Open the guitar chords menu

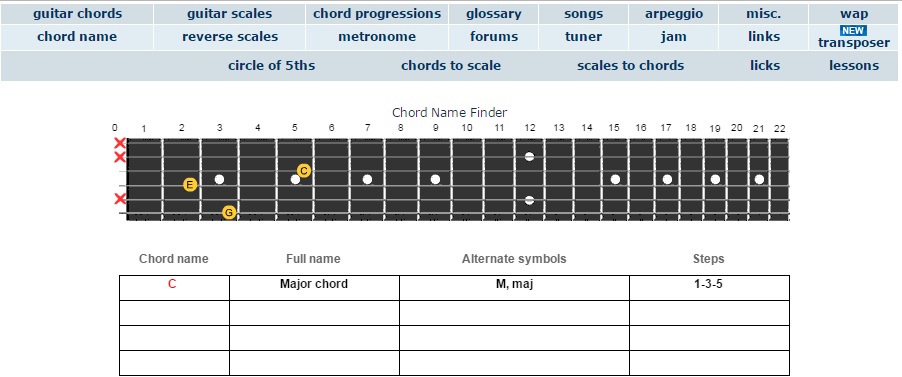click(78, 14)
